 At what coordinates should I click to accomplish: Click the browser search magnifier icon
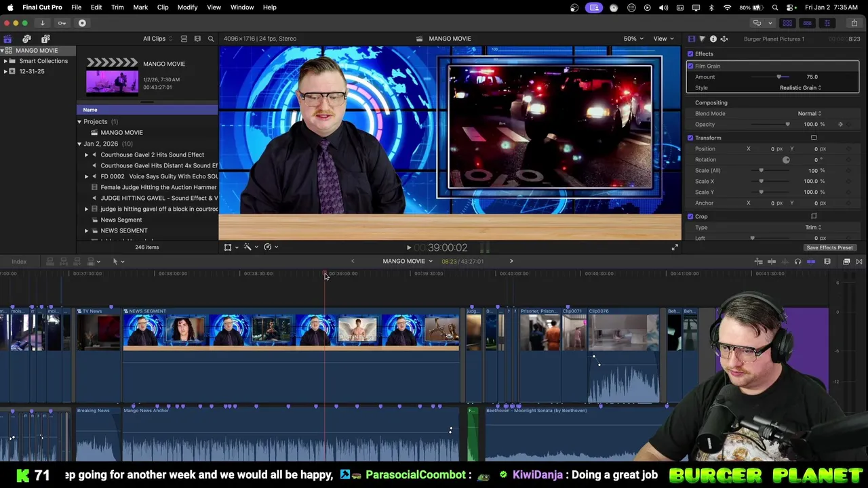(211, 39)
